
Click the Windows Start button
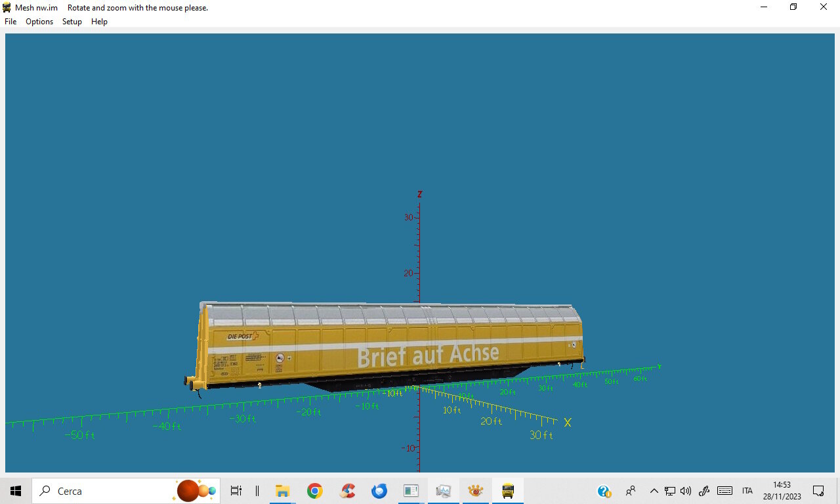[16, 491]
